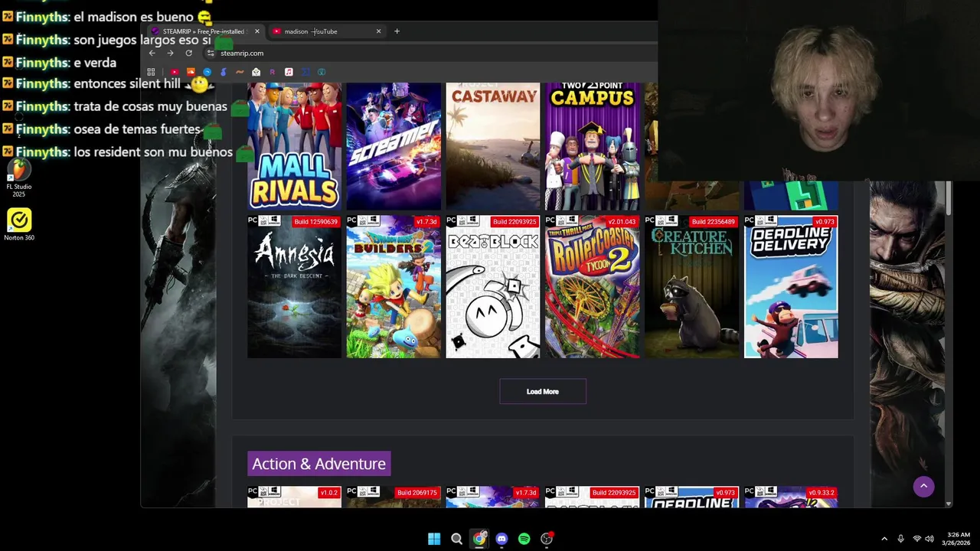Close the STEAMRIP tab
This screenshot has width=980, height=551.
coord(256,31)
